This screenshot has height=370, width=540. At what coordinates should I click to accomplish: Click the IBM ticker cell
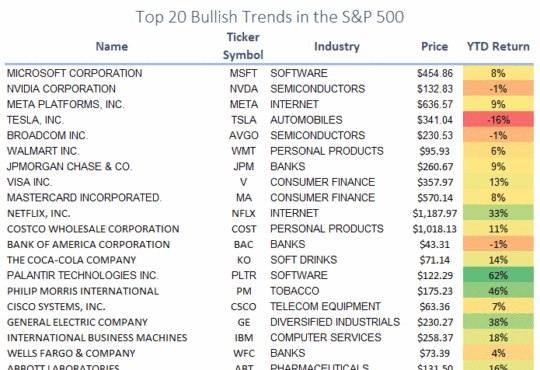[x=244, y=338]
